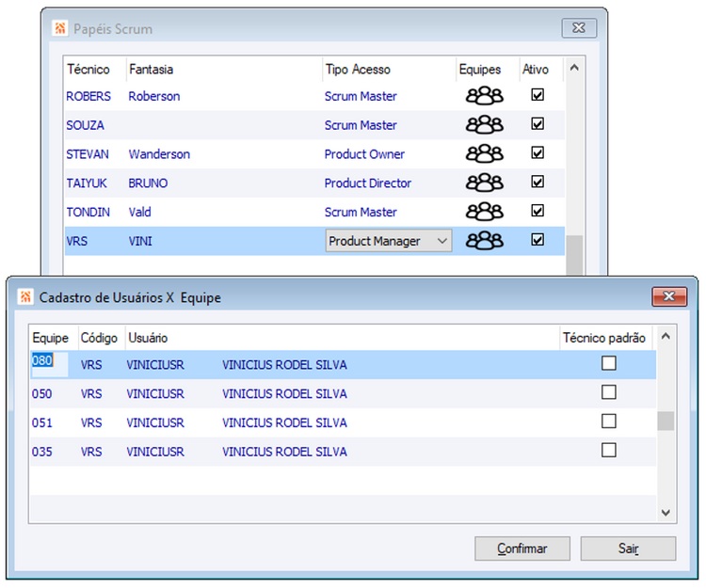Open teams icon for ROBERS row
This screenshot has width=706, height=588.
click(484, 96)
